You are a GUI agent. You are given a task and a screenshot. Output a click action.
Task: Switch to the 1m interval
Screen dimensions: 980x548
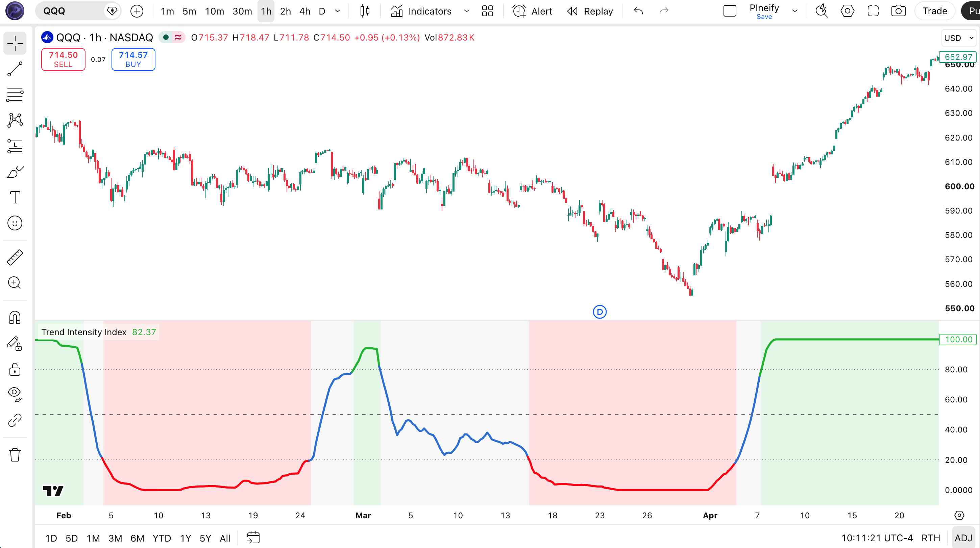tap(167, 11)
